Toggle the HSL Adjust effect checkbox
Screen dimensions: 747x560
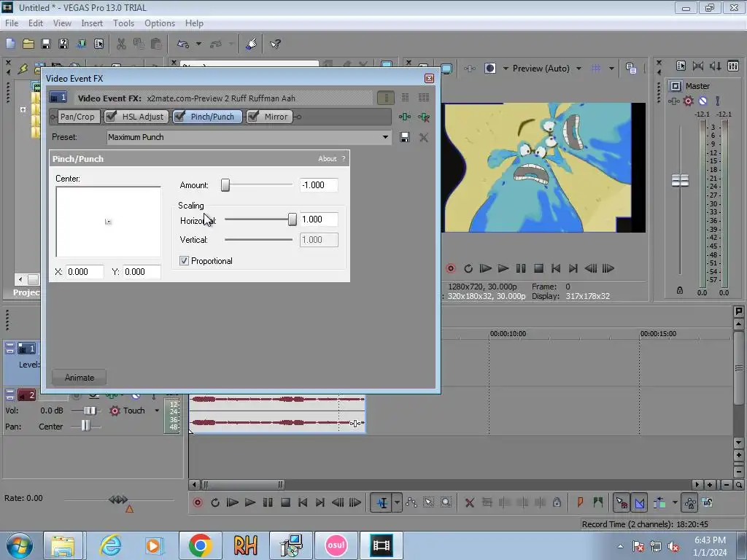111,117
